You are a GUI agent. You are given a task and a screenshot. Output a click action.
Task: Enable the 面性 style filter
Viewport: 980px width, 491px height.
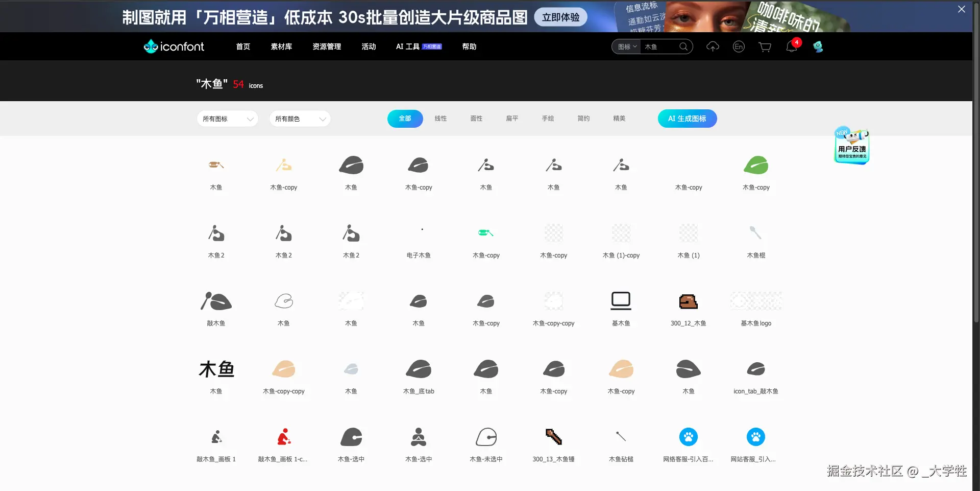[476, 118]
